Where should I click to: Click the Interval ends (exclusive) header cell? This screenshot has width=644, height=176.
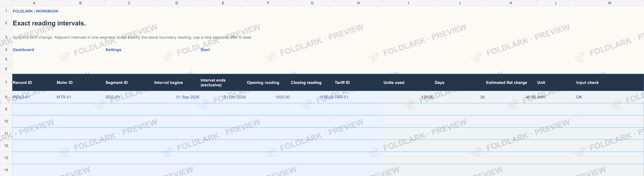coord(223,83)
